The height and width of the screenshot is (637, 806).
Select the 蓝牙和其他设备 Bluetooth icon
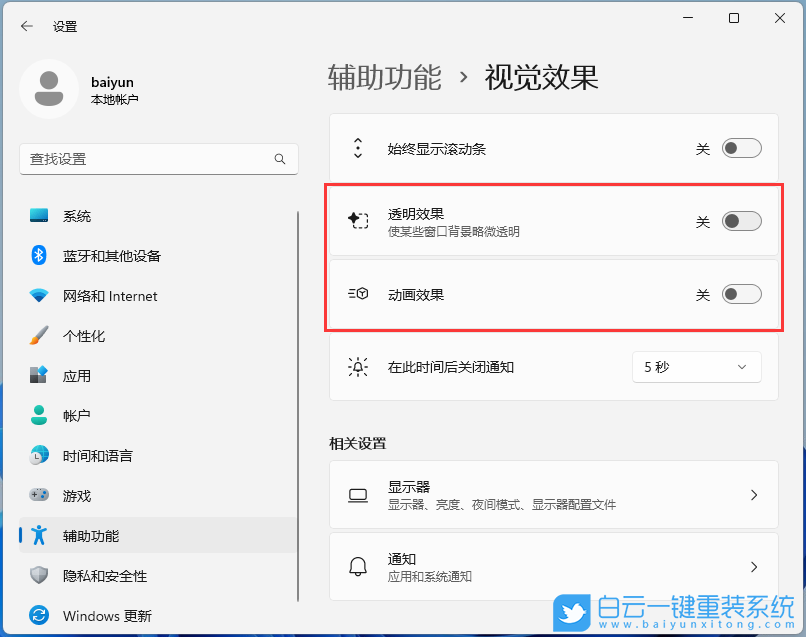click(x=38, y=256)
